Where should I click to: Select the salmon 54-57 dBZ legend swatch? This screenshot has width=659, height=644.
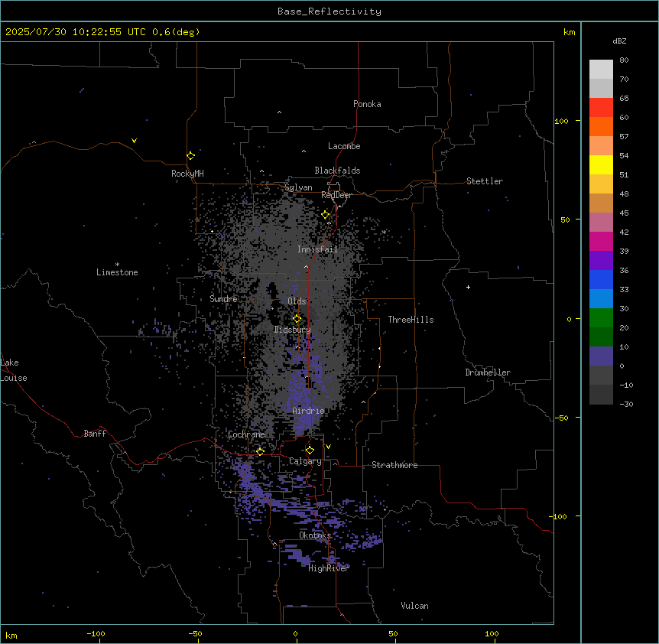pos(601,146)
